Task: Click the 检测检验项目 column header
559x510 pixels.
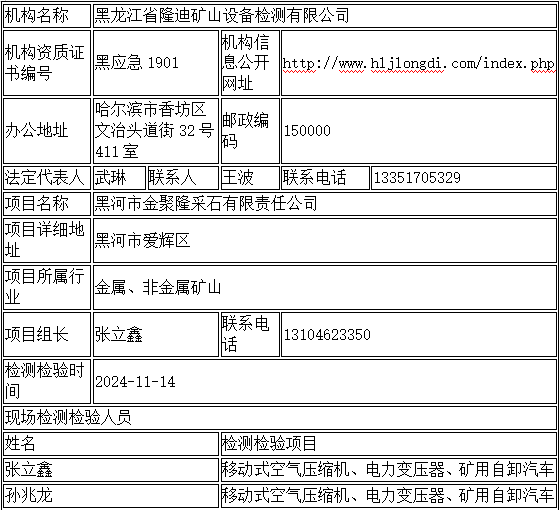Action: coord(389,444)
